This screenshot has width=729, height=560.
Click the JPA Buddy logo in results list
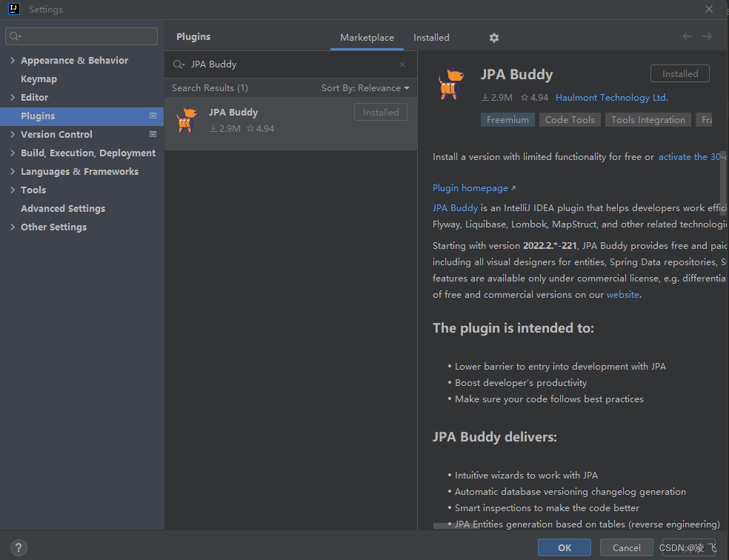(x=187, y=120)
